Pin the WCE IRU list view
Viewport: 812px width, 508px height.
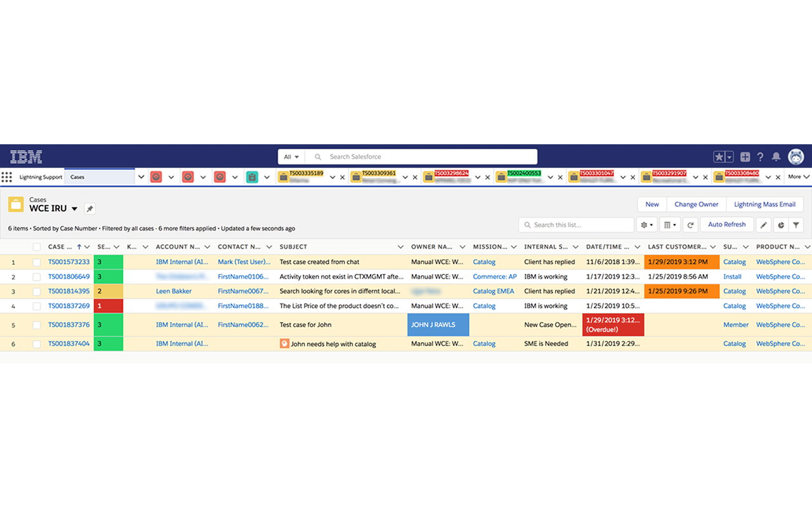[x=89, y=209]
